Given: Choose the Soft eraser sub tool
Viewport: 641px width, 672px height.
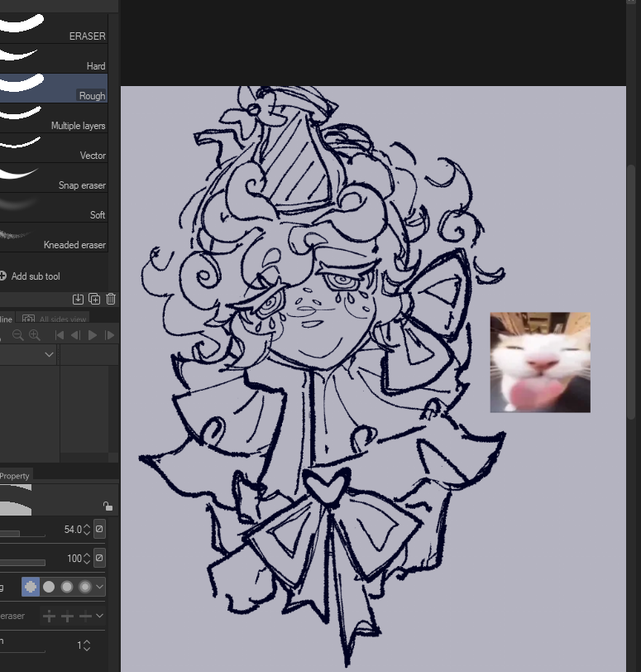Looking at the screenshot, I should coord(53,208).
